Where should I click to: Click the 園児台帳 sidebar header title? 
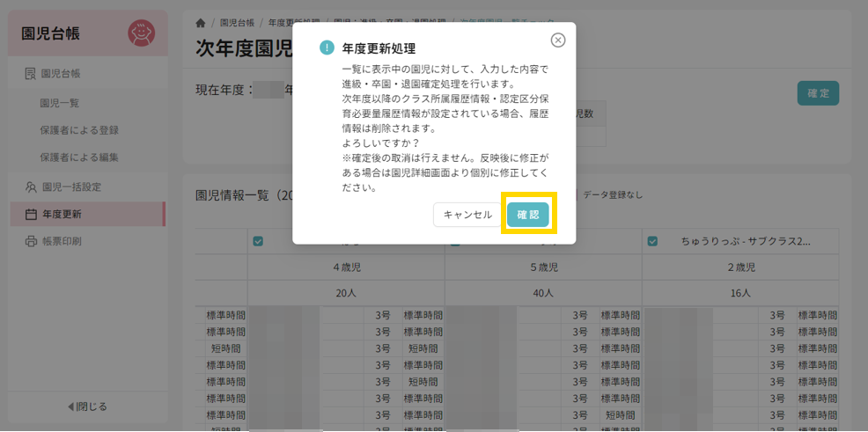point(50,33)
